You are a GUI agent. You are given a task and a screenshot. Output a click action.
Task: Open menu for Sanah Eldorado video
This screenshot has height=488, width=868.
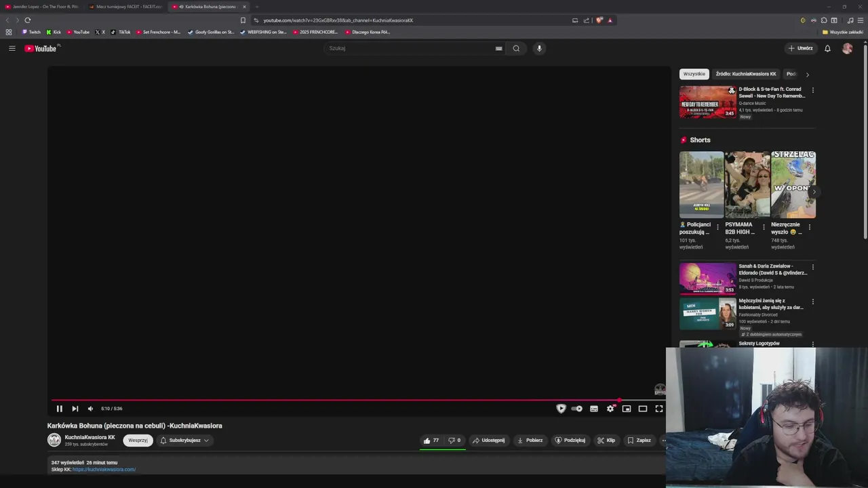812,267
